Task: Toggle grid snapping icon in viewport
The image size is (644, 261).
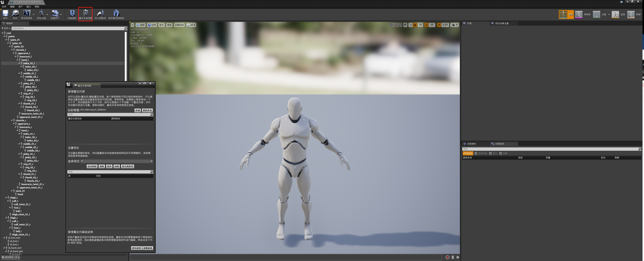Action: coord(415,25)
